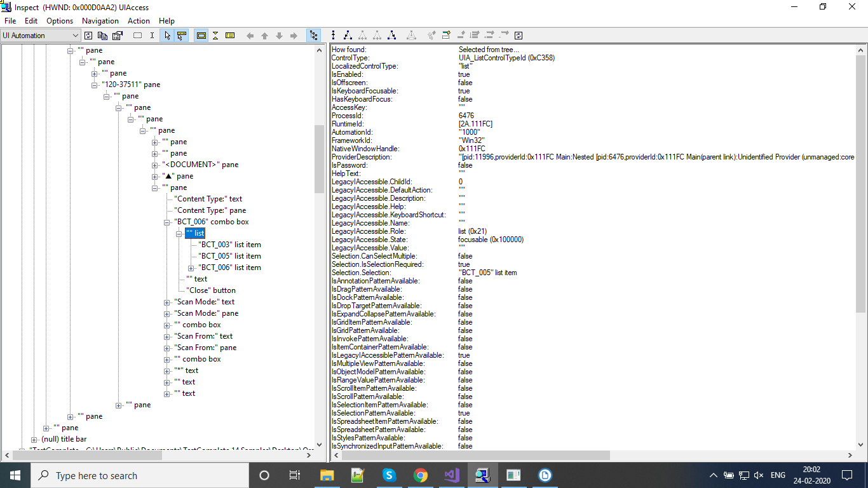
Task: Open the UI Automation mode dropdown
Action: [x=76, y=36]
